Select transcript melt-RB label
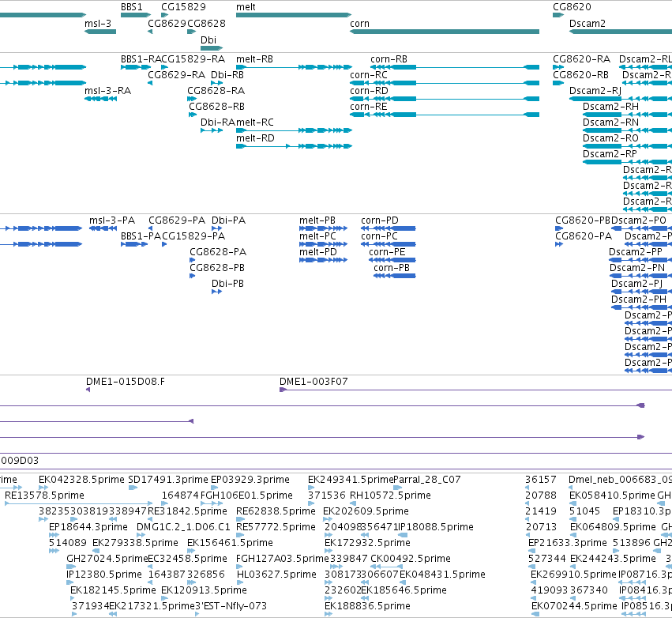 click(254, 59)
